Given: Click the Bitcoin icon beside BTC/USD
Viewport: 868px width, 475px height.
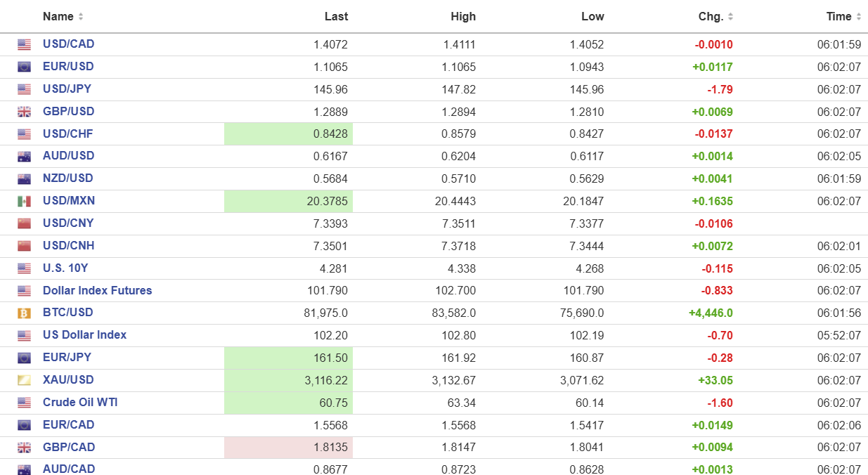Looking at the screenshot, I should [x=25, y=313].
